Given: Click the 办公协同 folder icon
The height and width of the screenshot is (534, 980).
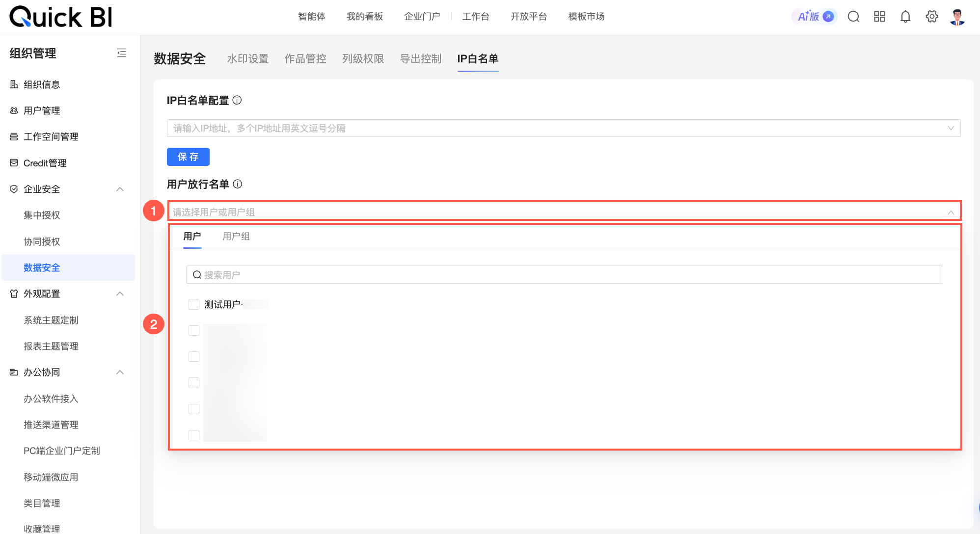Looking at the screenshot, I should 14,372.
